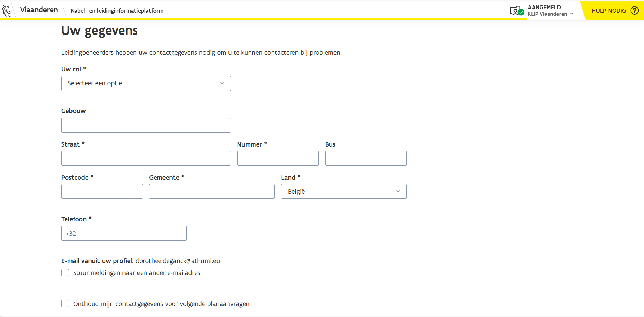Image resolution: width=644 pixels, height=317 pixels.
Task: Open the Uw rol selection dropdown
Action: (146, 83)
